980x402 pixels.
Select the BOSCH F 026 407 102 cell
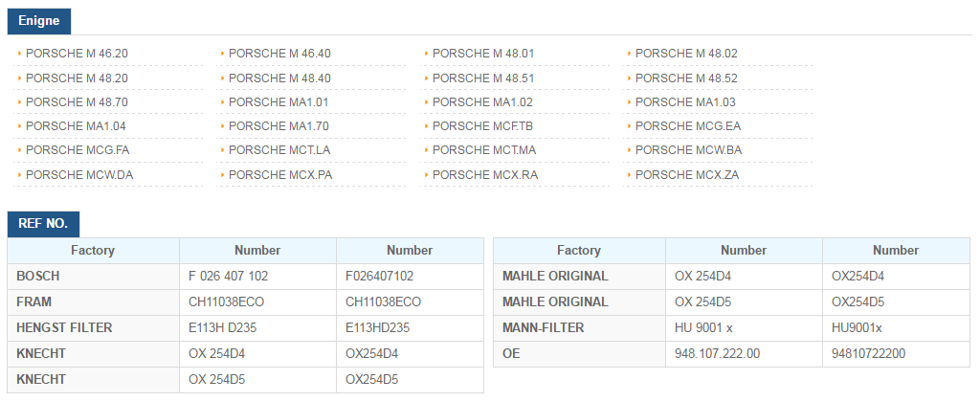(257, 276)
